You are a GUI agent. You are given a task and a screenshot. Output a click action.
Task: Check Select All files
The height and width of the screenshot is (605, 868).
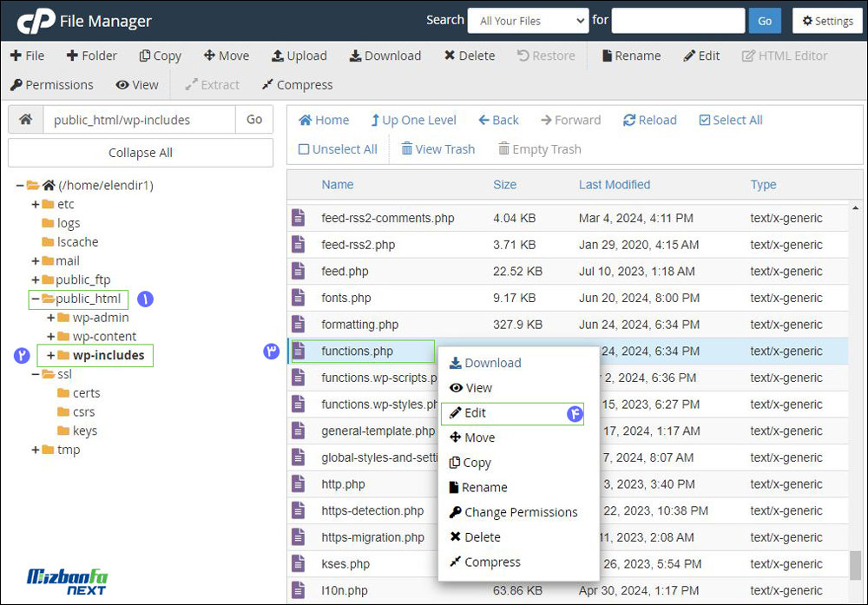click(731, 120)
